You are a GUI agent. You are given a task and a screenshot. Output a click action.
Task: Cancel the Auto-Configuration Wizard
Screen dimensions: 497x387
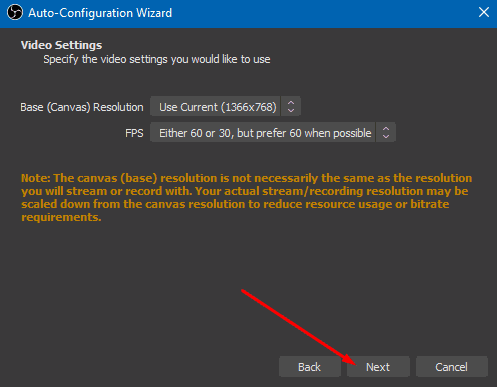(x=452, y=367)
